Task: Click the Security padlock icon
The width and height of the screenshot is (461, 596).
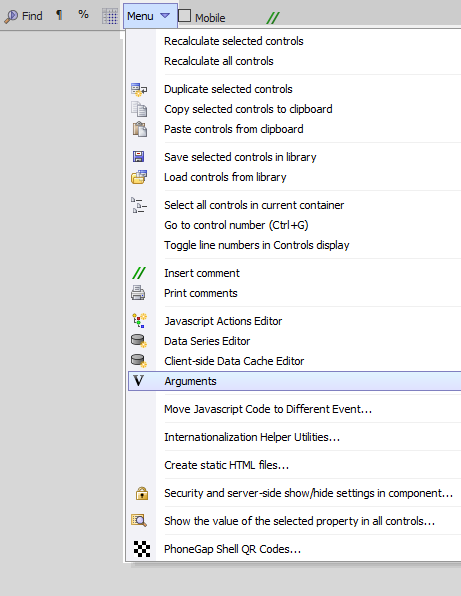Action: pyautogui.click(x=142, y=493)
